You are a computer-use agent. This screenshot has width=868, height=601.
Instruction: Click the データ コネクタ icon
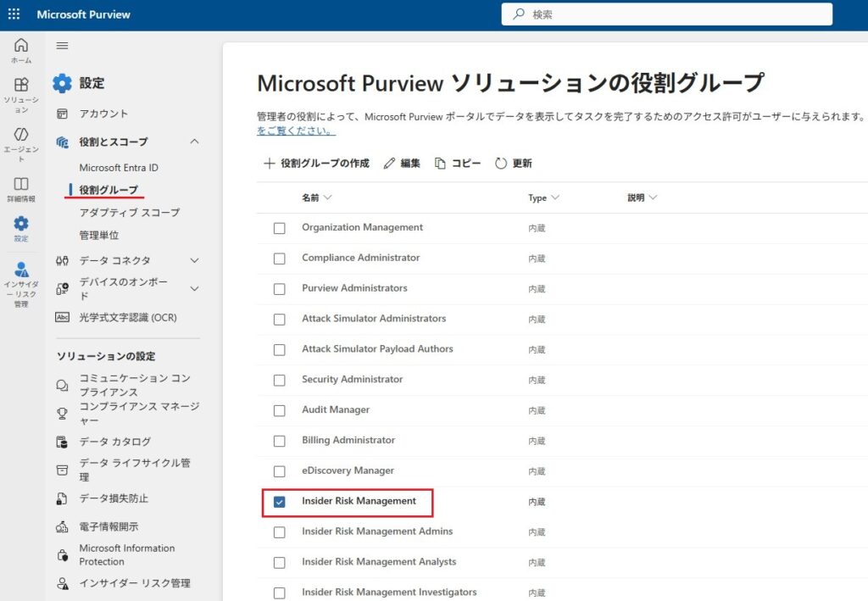tap(62, 260)
